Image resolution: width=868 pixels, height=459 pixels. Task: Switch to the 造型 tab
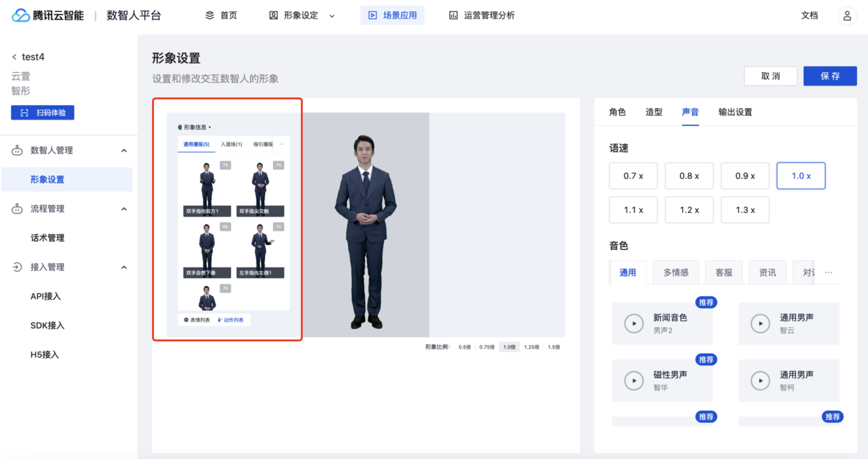(653, 112)
